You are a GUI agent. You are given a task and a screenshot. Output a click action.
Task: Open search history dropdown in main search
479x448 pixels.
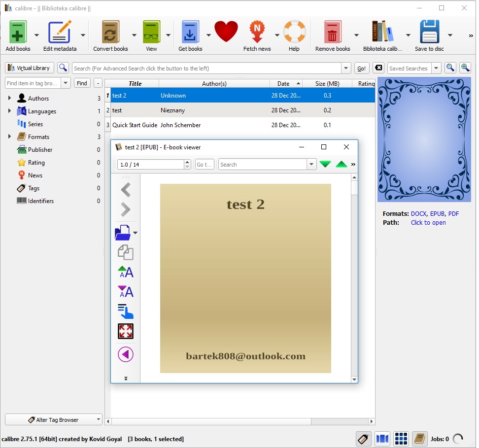point(346,68)
